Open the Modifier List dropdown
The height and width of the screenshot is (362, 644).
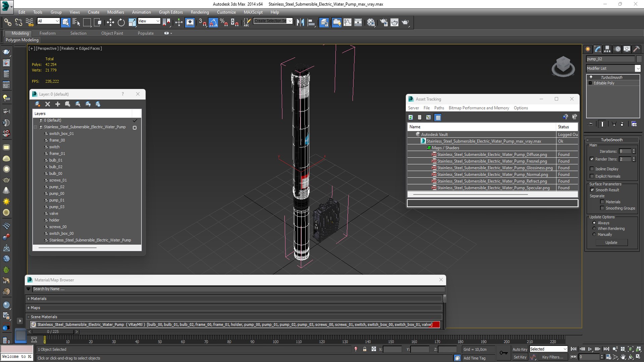tap(613, 68)
